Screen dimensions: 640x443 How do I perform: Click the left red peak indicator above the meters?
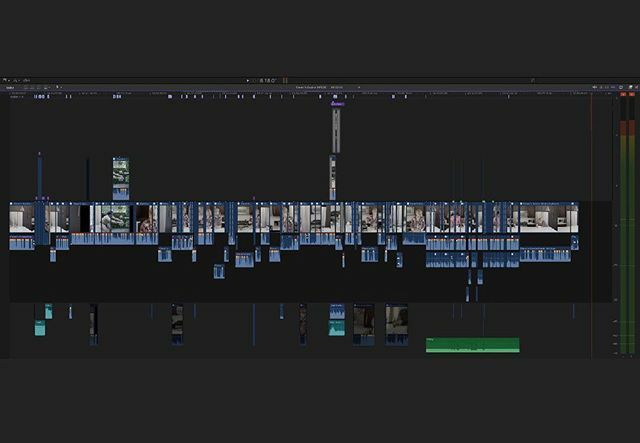pos(623,94)
